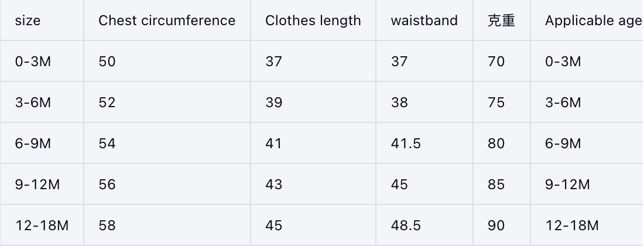Viewport: 644px width, 246px height.
Task: Click the 'size' column header
Action: click(28, 20)
